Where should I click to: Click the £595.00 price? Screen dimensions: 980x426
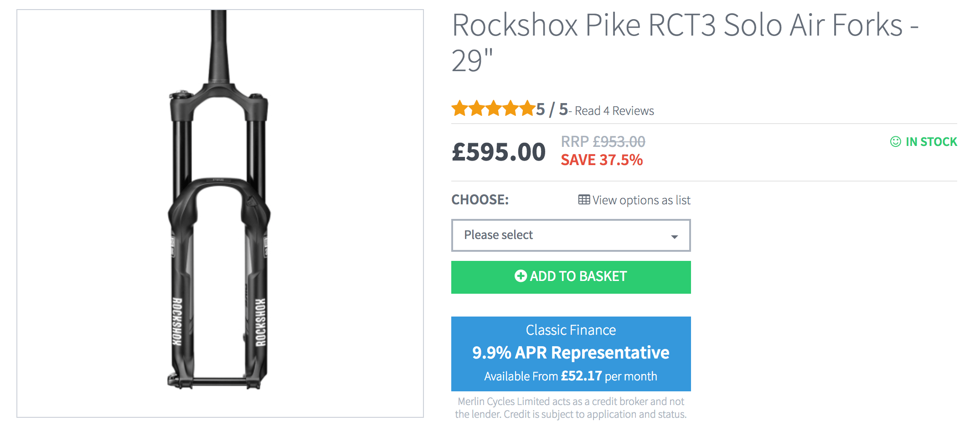click(499, 152)
